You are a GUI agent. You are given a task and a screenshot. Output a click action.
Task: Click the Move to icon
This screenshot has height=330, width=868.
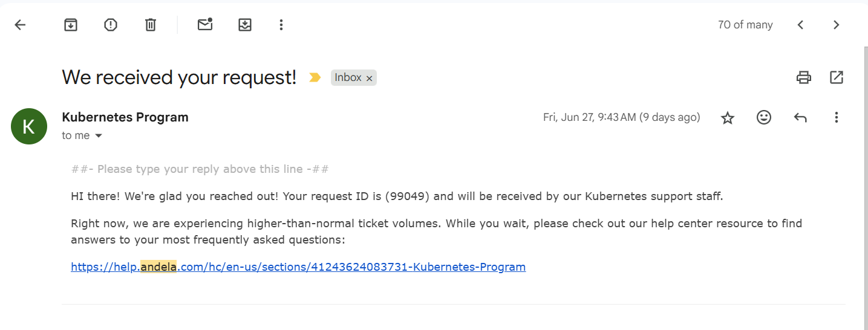tap(245, 25)
